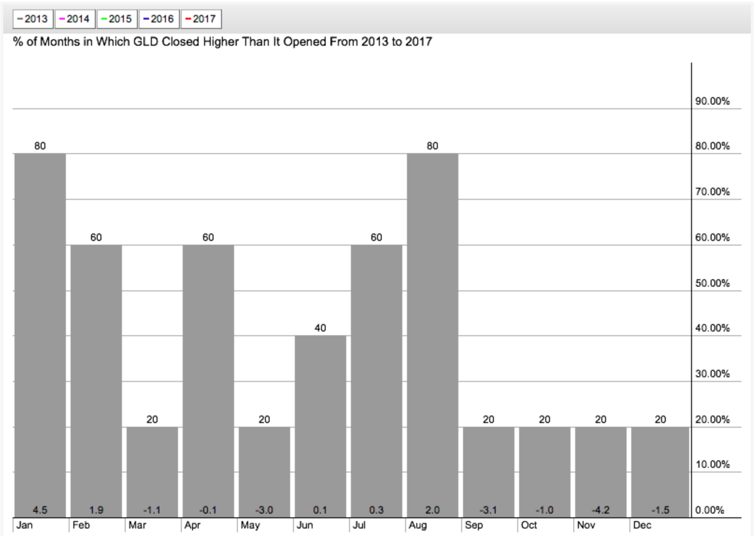
Task: Click the 90.00% y-axis label
Action: click(713, 101)
